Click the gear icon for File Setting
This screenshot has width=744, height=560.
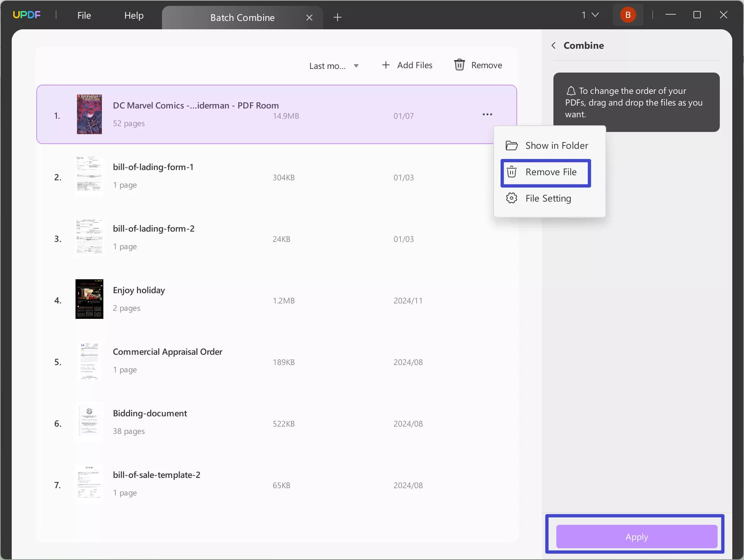click(x=512, y=198)
